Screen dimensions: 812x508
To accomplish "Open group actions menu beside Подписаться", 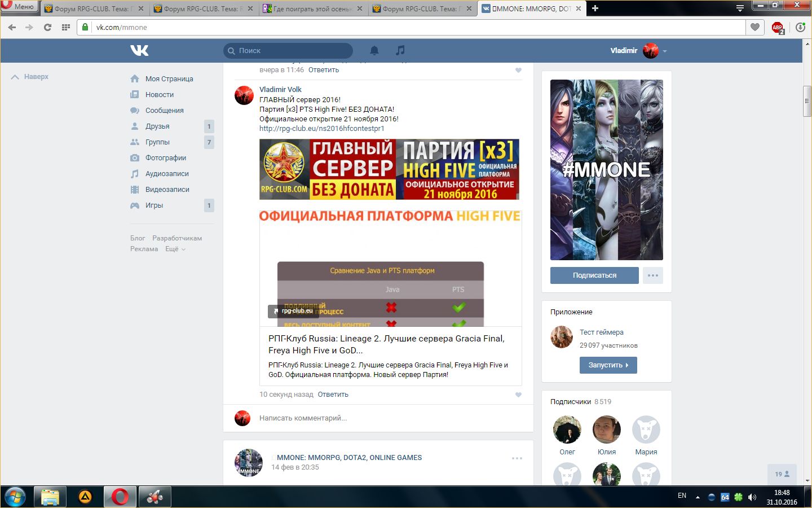I will pos(652,275).
